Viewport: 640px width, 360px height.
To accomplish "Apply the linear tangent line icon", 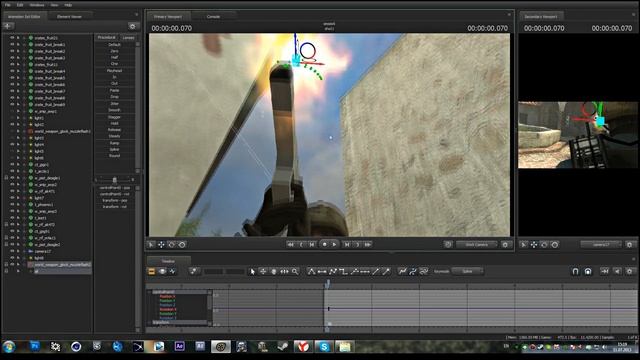I will [x=376, y=271].
